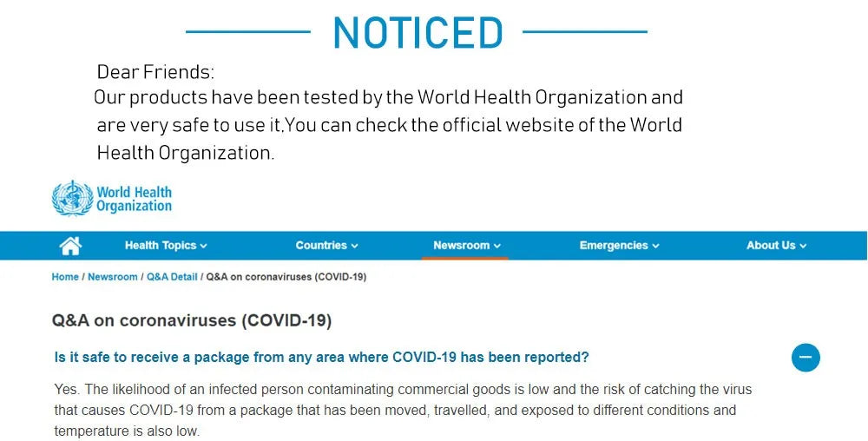The width and height of the screenshot is (868, 441).
Task: Expand the Countries dropdown chevron
Action: click(x=355, y=247)
